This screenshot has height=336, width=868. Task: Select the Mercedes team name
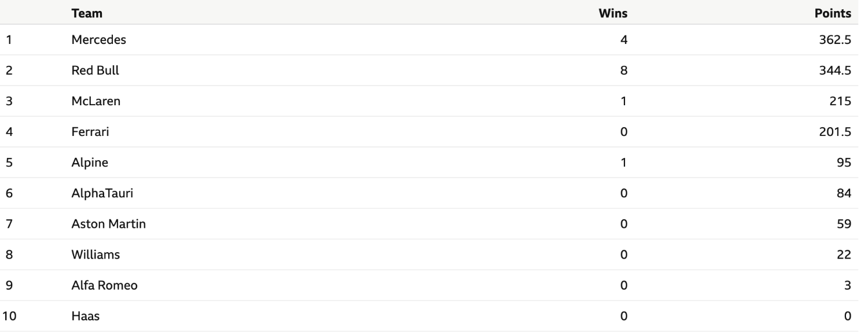[x=99, y=40]
